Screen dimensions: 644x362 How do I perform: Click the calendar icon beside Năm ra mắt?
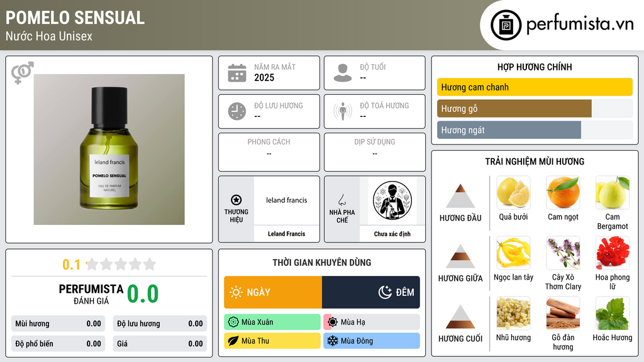(x=237, y=73)
